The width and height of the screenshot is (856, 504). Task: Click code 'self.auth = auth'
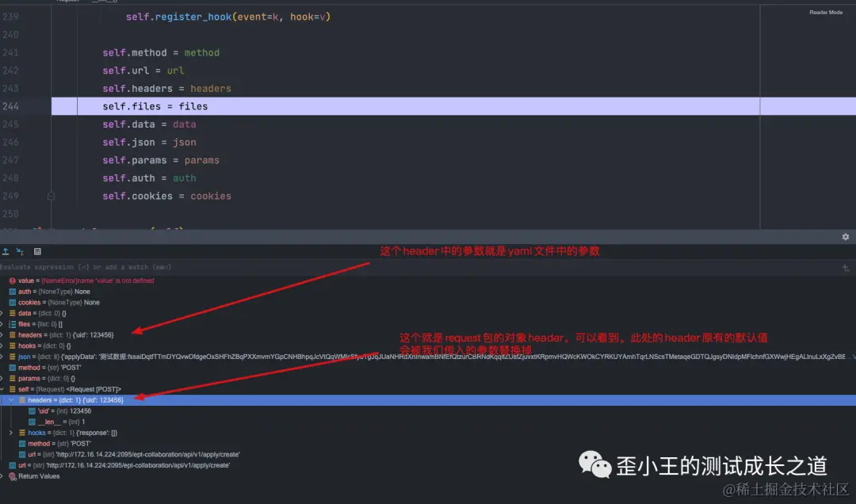tap(149, 178)
